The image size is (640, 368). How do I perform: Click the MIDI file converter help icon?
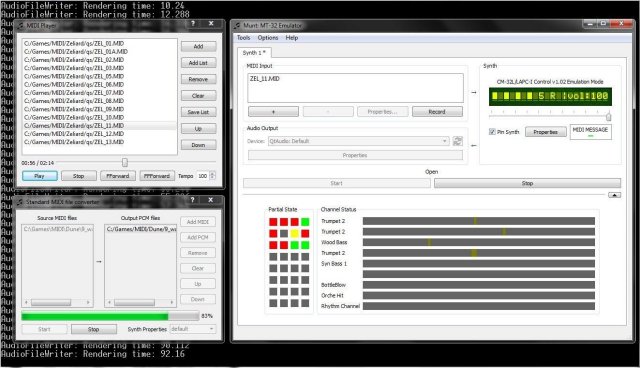193,200
